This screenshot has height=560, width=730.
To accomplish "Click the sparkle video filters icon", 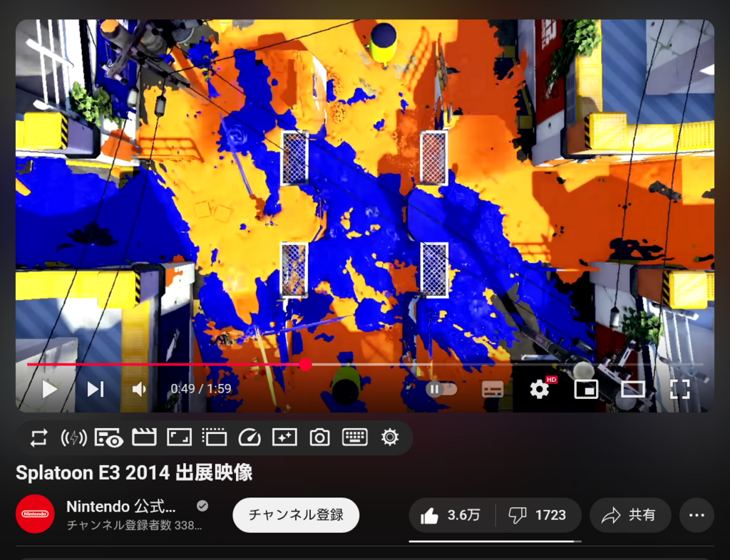I will click(x=284, y=437).
